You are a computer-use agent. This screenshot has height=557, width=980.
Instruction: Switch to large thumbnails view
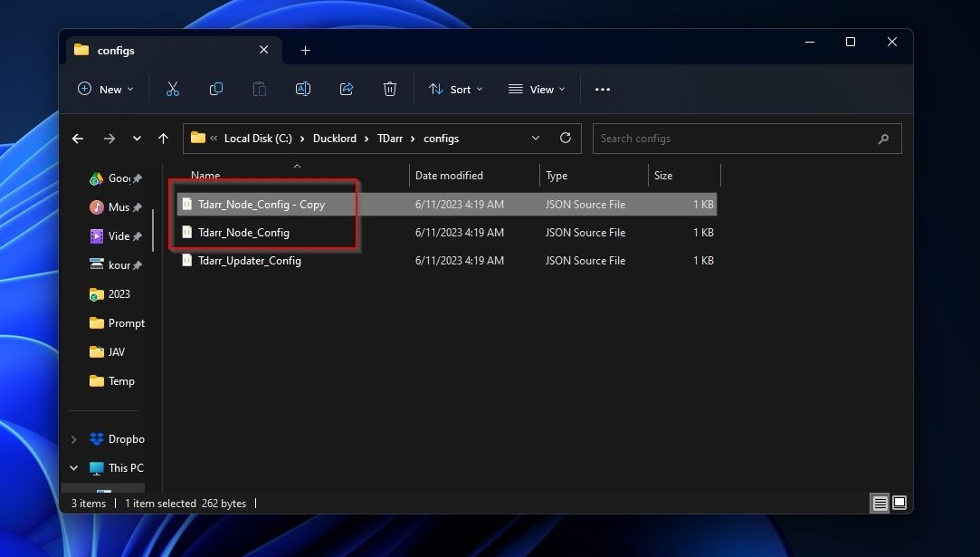pos(899,503)
